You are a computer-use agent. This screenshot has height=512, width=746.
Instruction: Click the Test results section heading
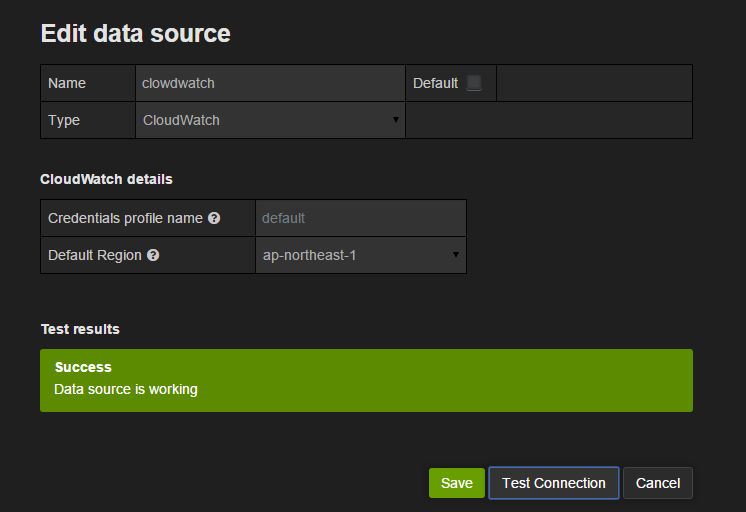[x=80, y=329]
